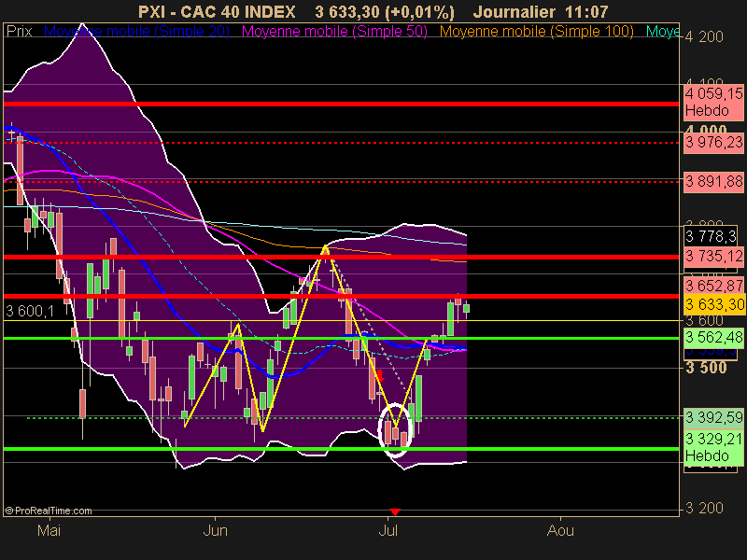Viewport: 747px width, 560px height.
Task: Click the 'Journalier' timeframe label
Action: [514, 11]
